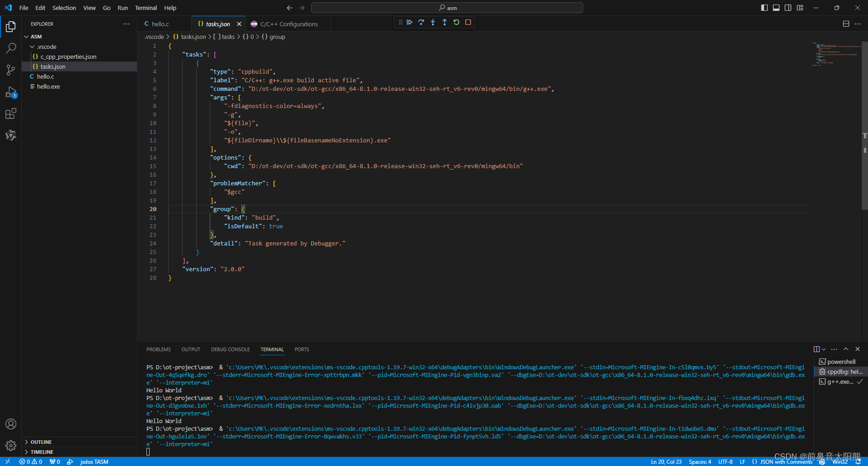Open the Terminal menu
Viewport: 868px width, 466px height.
(x=146, y=8)
